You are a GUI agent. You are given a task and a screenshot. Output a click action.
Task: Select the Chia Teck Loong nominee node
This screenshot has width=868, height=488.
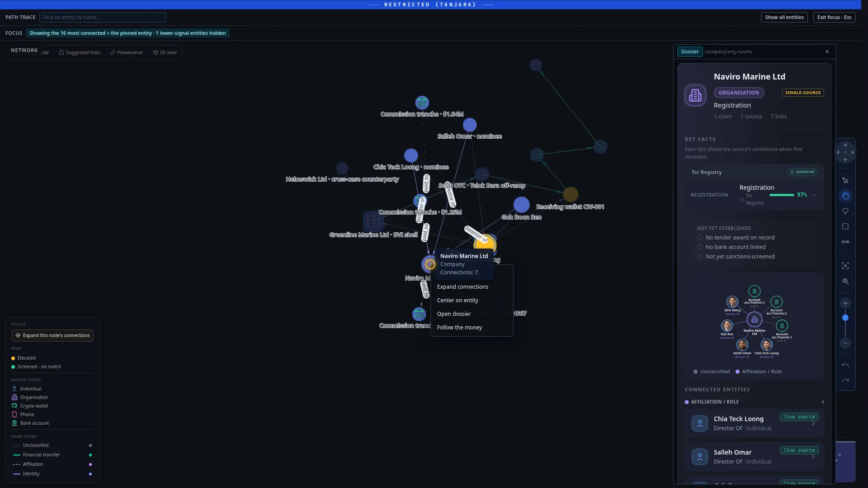pos(411,155)
